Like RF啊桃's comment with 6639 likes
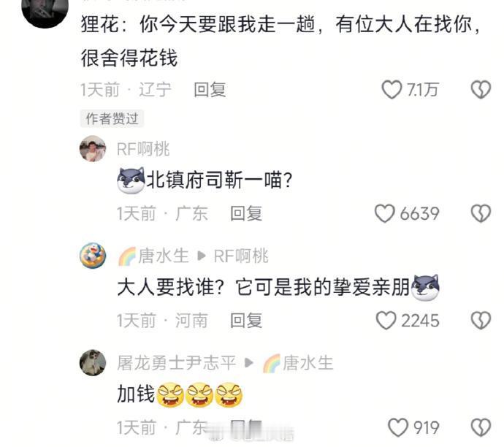 [x=384, y=213]
